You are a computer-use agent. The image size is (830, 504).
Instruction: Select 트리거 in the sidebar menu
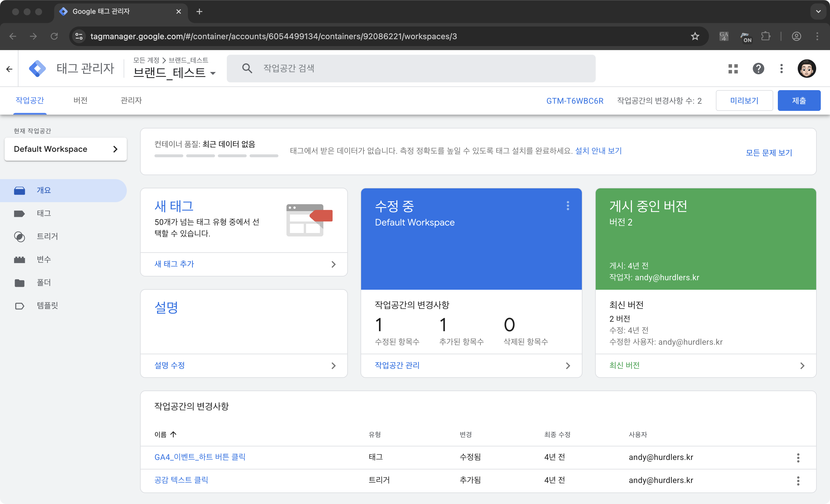coord(47,237)
